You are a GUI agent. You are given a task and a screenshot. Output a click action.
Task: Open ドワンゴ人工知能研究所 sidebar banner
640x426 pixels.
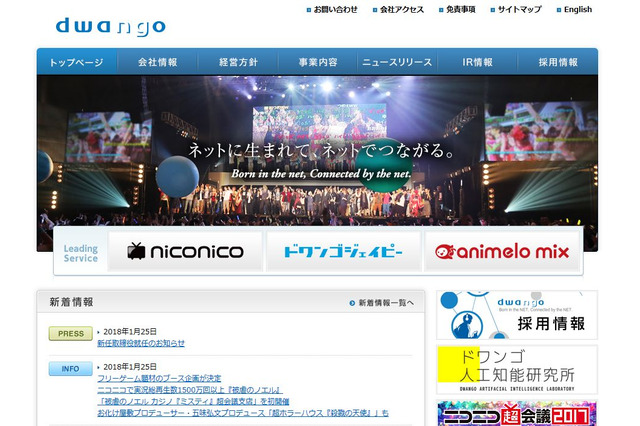pos(517,370)
